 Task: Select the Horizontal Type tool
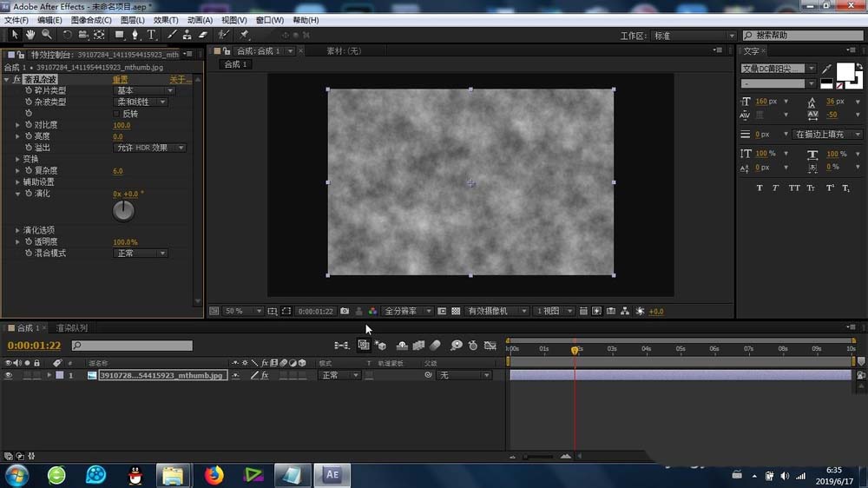pyautogui.click(x=151, y=35)
